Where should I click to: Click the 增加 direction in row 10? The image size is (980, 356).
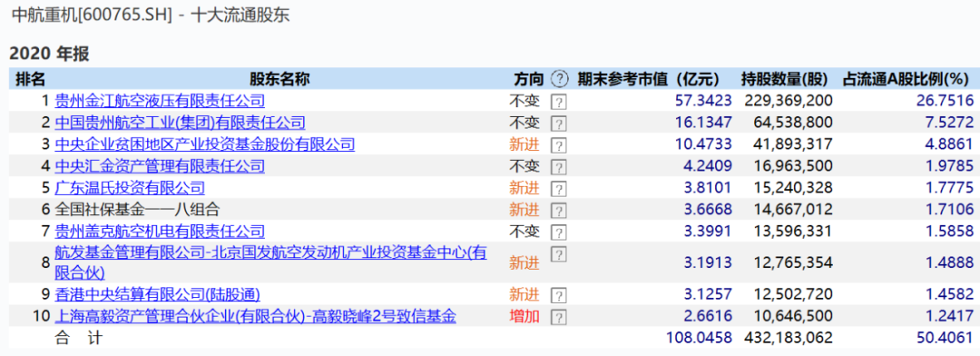[x=524, y=317]
